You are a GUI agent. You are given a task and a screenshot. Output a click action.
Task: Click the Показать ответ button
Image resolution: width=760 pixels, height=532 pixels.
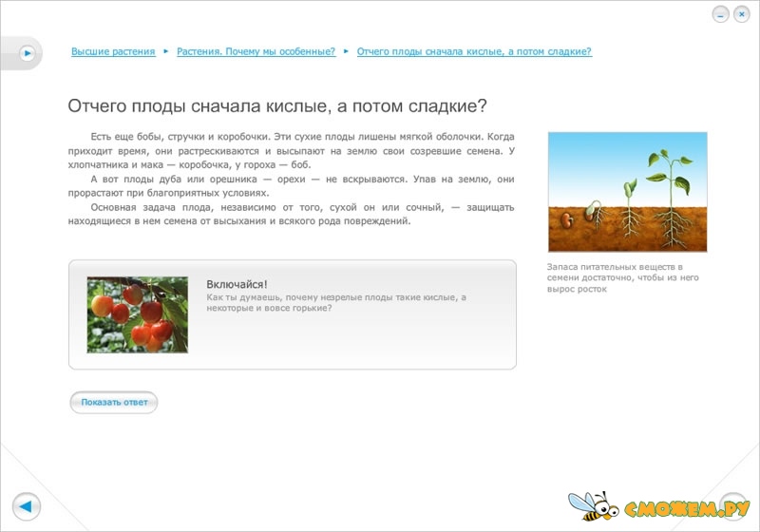(114, 402)
